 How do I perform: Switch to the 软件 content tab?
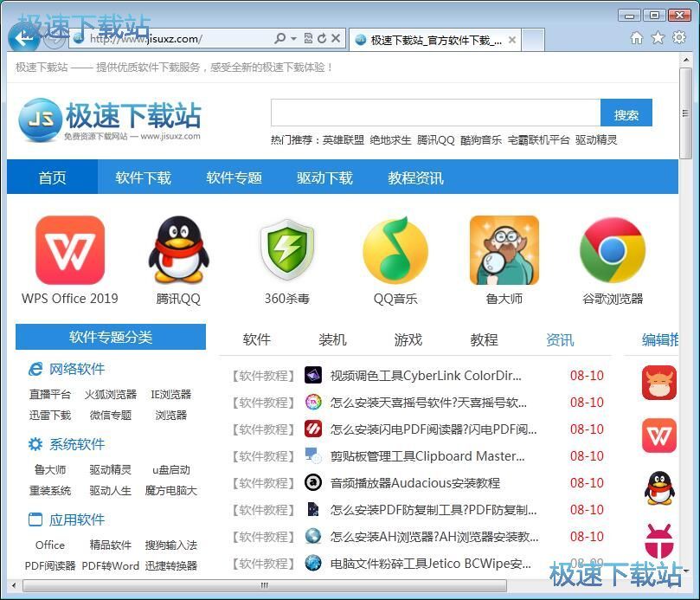coord(257,339)
